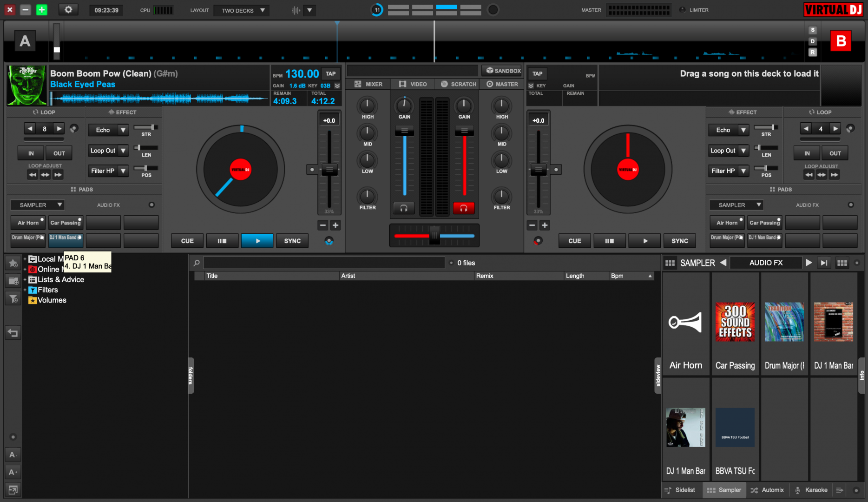This screenshot has width=868, height=502.
Task: Trigger Air Horn pad on deck A
Action: tap(28, 223)
